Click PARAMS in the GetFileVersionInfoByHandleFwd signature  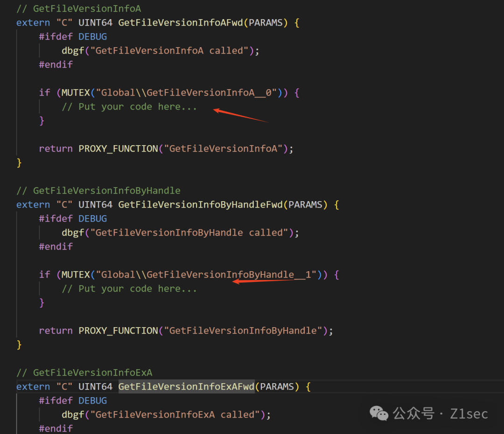305,205
